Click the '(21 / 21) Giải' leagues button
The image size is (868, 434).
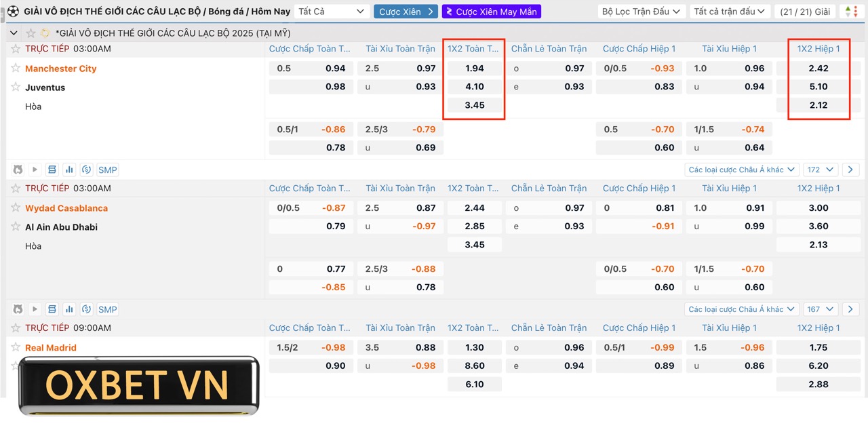[805, 12]
